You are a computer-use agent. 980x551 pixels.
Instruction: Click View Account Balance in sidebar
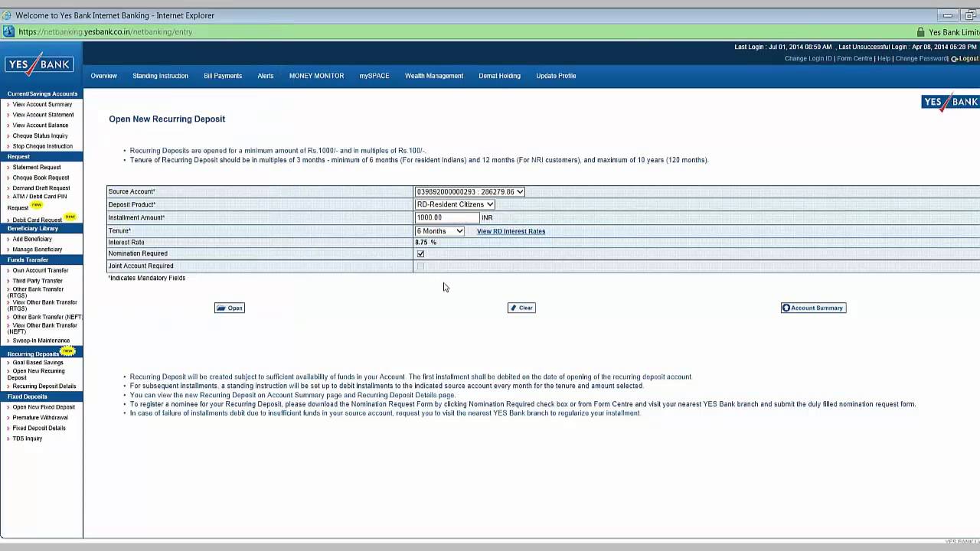pyautogui.click(x=41, y=126)
